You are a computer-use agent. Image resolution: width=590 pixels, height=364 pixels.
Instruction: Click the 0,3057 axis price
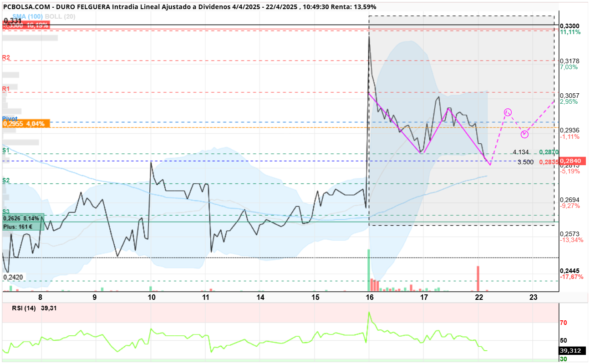coord(570,96)
